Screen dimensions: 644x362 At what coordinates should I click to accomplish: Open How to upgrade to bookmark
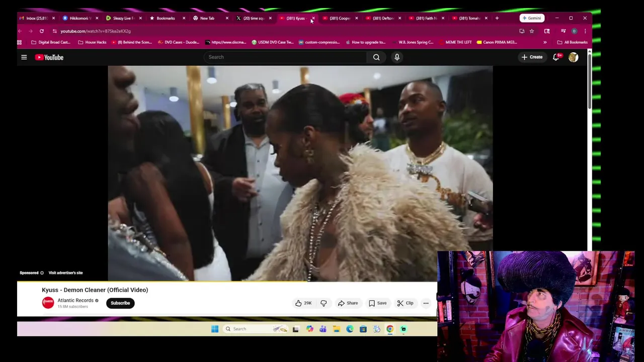(x=365, y=42)
